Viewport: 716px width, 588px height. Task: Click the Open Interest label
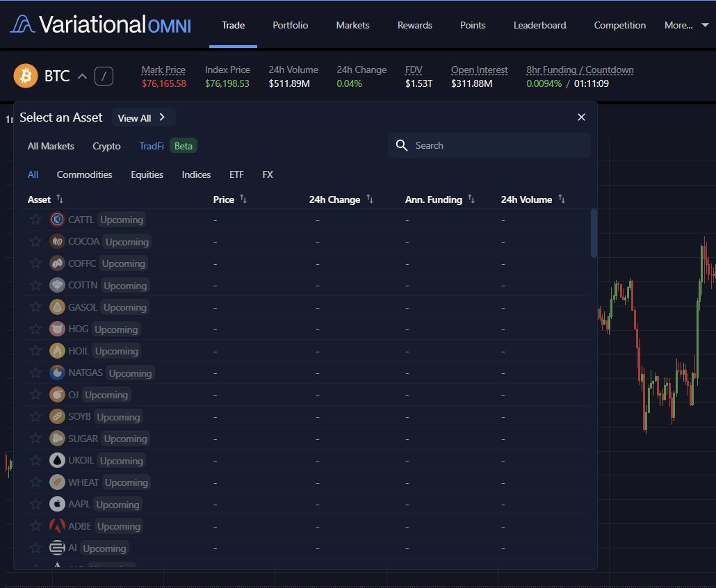coord(480,70)
